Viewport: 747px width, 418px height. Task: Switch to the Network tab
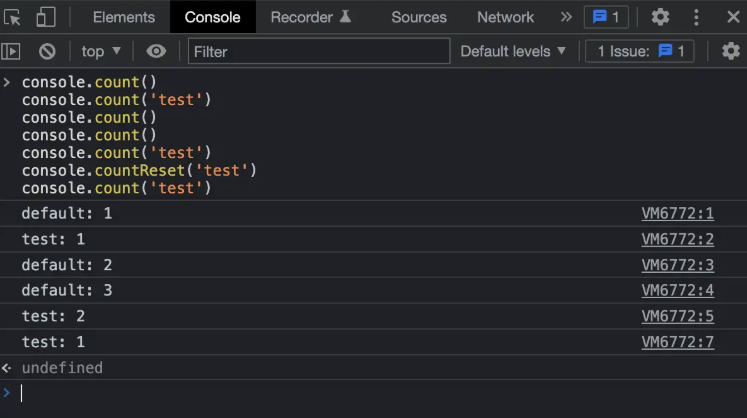[x=505, y=17]
